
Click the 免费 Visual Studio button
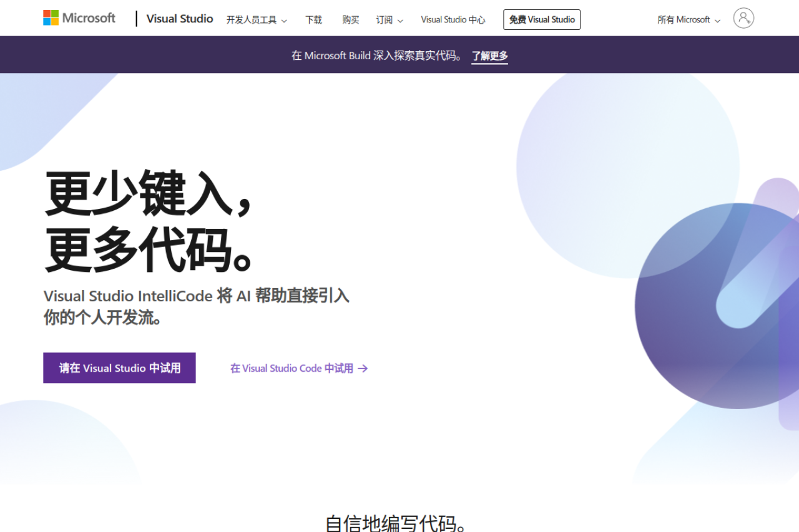pos(542,19)
